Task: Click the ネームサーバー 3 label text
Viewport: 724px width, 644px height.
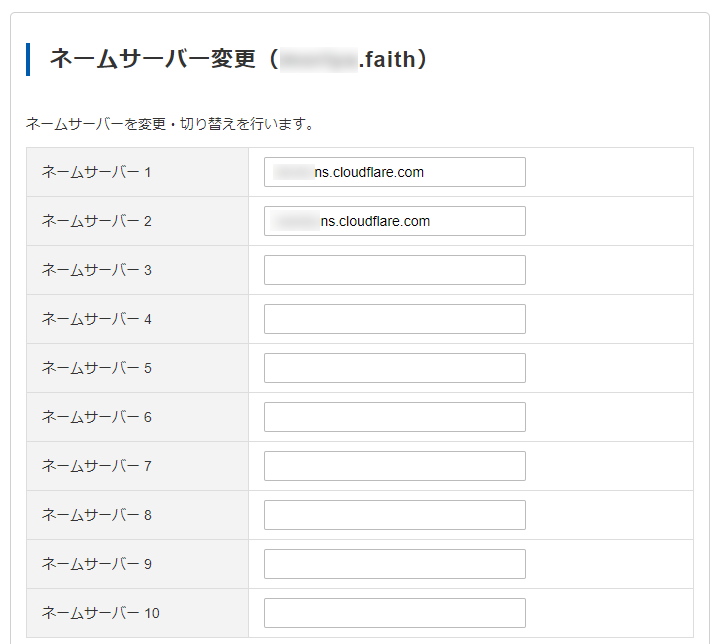Action: tap(96, 270)
